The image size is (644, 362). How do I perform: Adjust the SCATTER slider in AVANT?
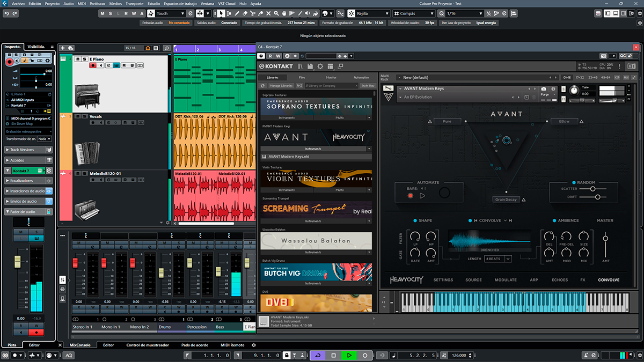592,189
